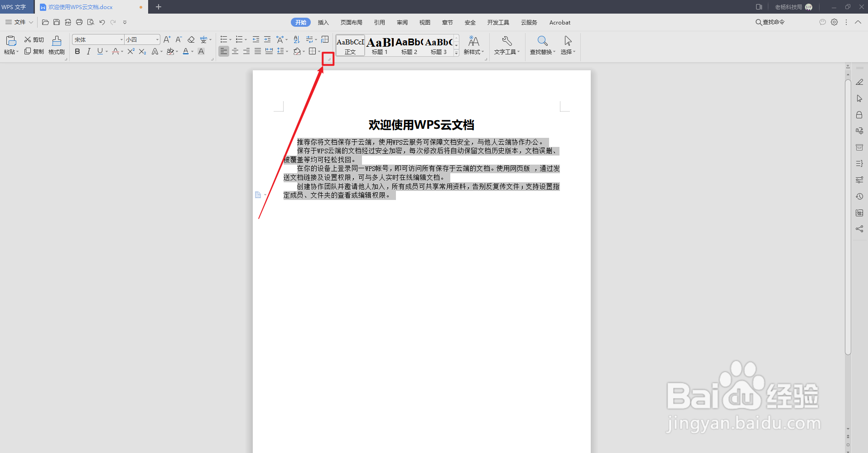Click the history clock icon in sidebar

859,196
